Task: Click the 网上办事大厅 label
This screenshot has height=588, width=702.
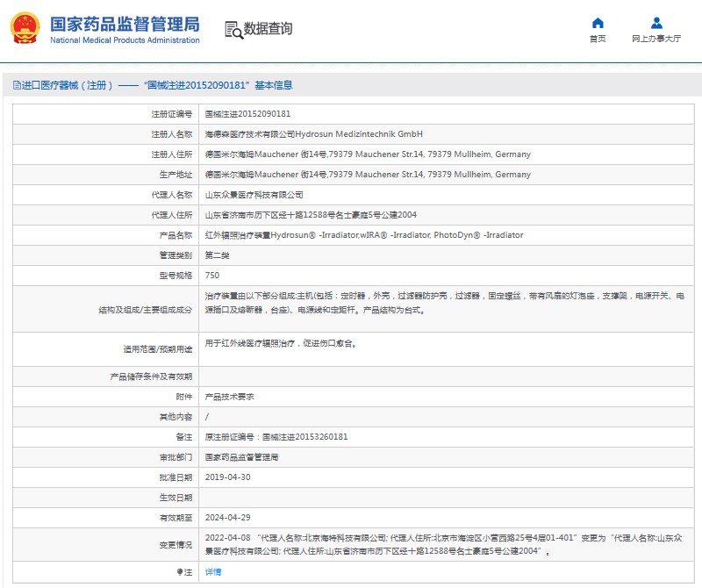Action: (656, 39)
